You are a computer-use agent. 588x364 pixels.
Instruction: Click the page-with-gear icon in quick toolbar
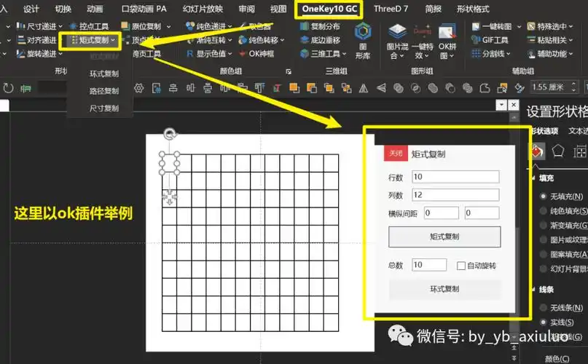click(157, 89)
